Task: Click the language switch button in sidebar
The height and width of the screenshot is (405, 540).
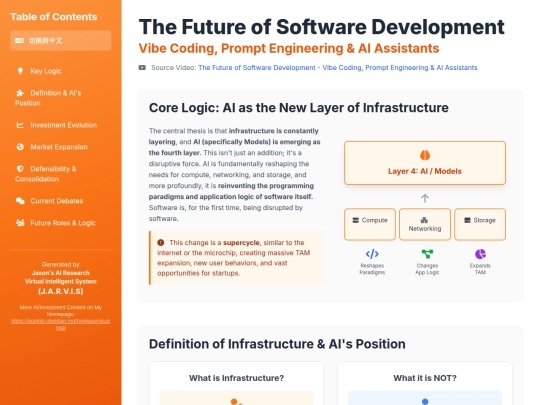Action: [x=61, y=41]
